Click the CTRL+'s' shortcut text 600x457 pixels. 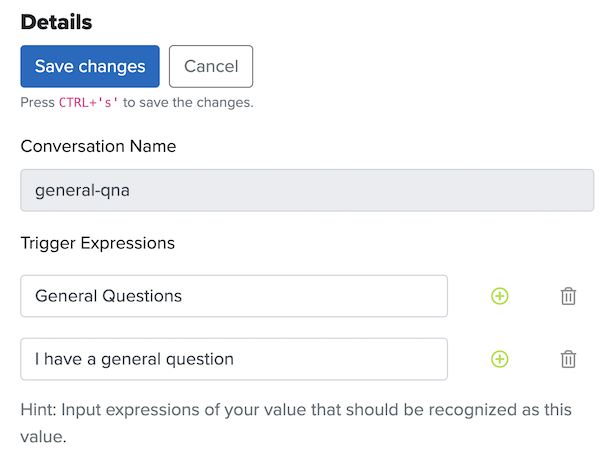click(x=90, y=103)
